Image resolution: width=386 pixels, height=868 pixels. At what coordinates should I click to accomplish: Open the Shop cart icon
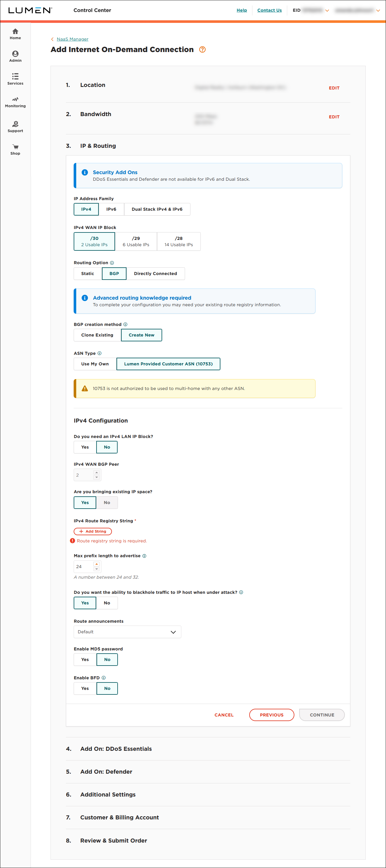[x=15, y=147]
